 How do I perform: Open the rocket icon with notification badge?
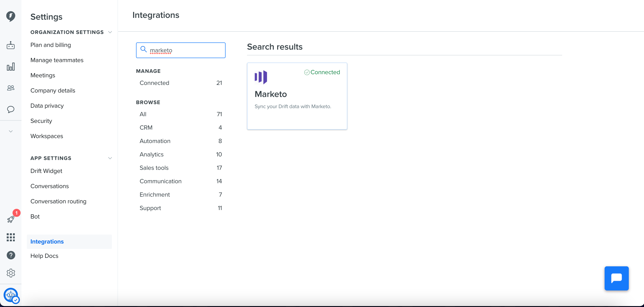pyautogui.click(x=11, y=219)
